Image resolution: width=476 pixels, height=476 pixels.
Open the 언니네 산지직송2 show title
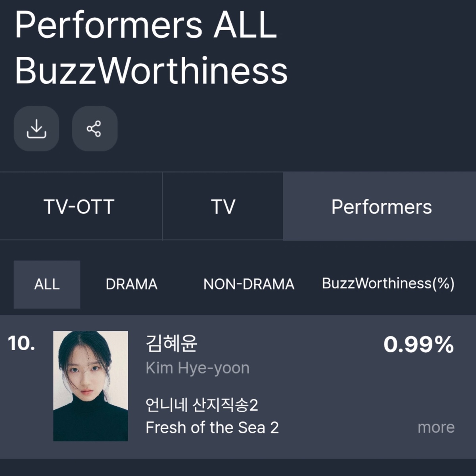point(202,405)
